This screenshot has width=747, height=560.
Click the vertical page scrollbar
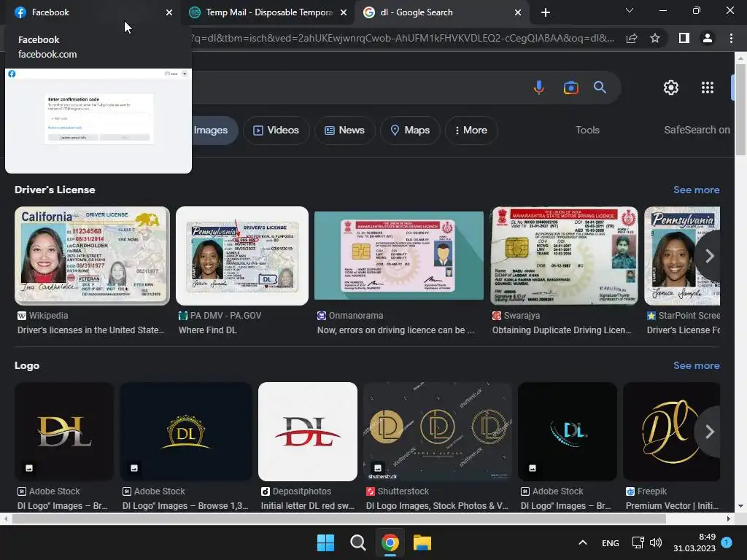(x=740, y=109)
